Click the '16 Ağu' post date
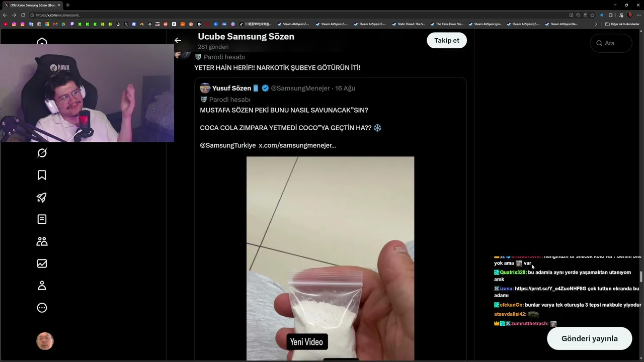 tap(345, 88)
